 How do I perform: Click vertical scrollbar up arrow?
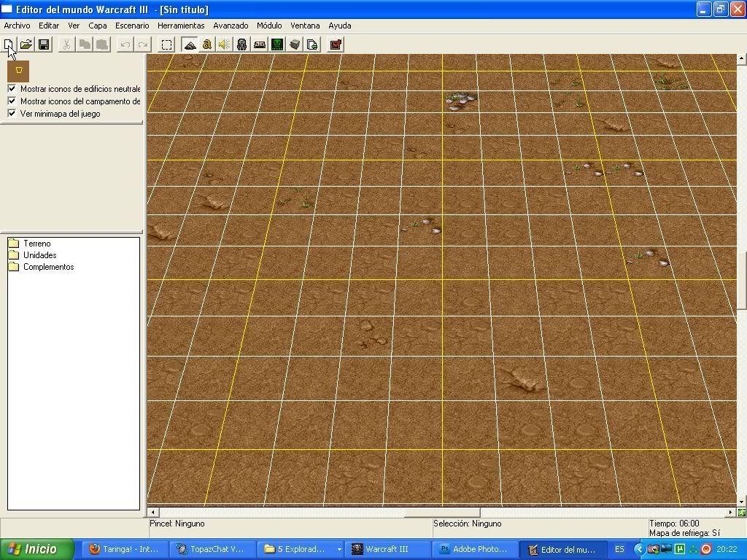point(742,58)
